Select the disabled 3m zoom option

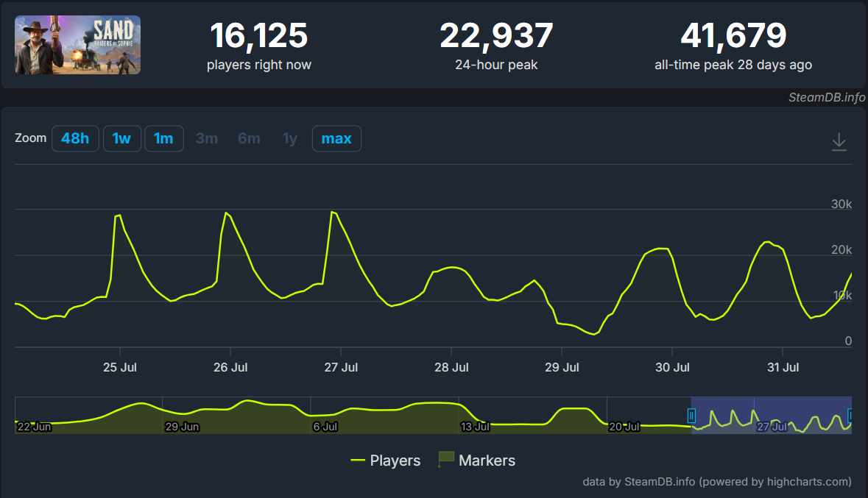[x=206, y=138]
